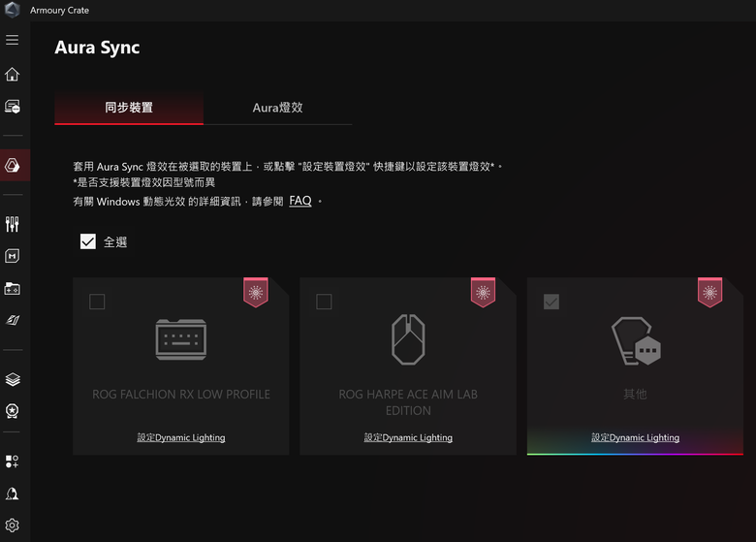Click the 全選 label text
The image size is (756, 542).
(x=115, y=242)
